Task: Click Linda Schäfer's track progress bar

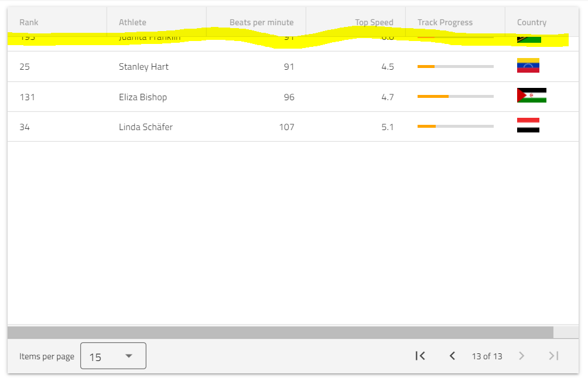Action: click(x=456, y=127)
